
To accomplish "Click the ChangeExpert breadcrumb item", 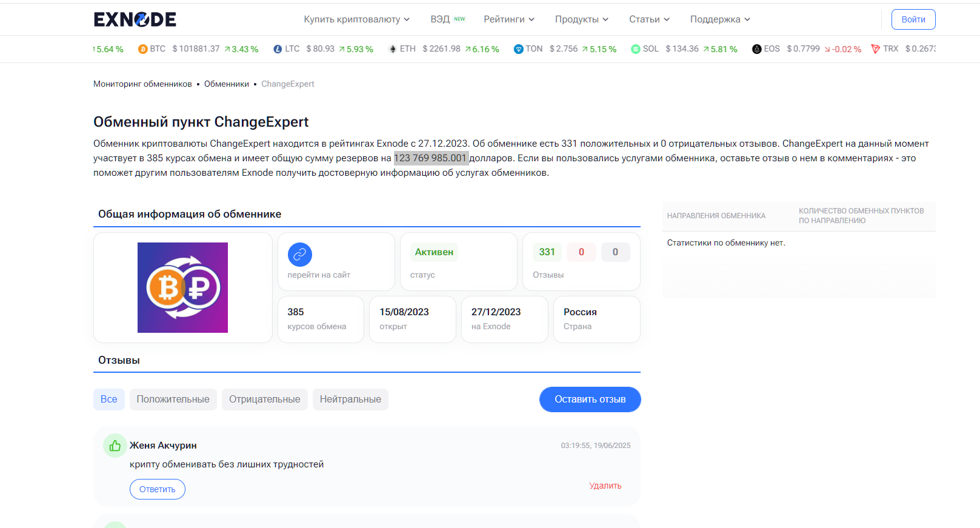I will pyautogui.click(x=288, y=84).
